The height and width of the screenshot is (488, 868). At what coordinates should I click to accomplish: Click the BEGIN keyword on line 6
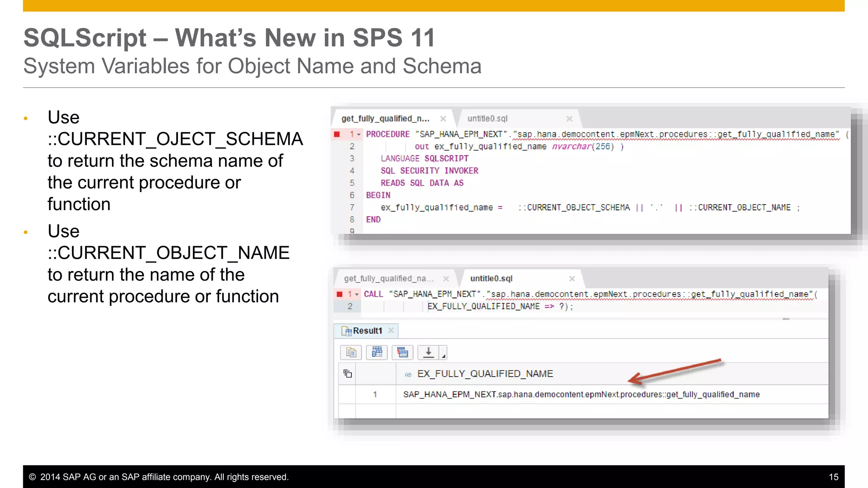(378, 195)
